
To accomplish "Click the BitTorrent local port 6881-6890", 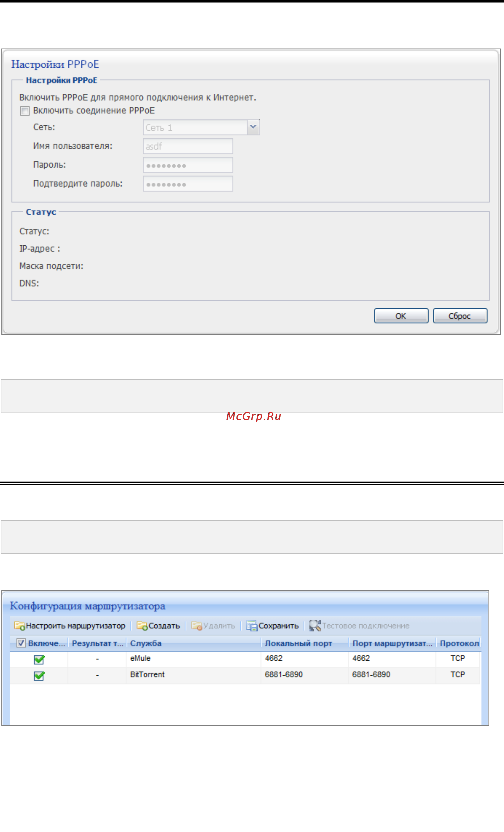I will coord(284,674).
